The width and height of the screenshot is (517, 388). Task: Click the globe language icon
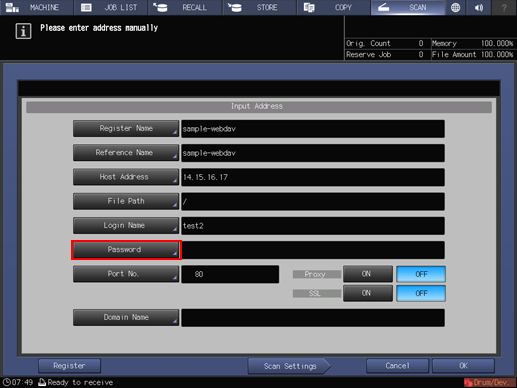[455, 7]
